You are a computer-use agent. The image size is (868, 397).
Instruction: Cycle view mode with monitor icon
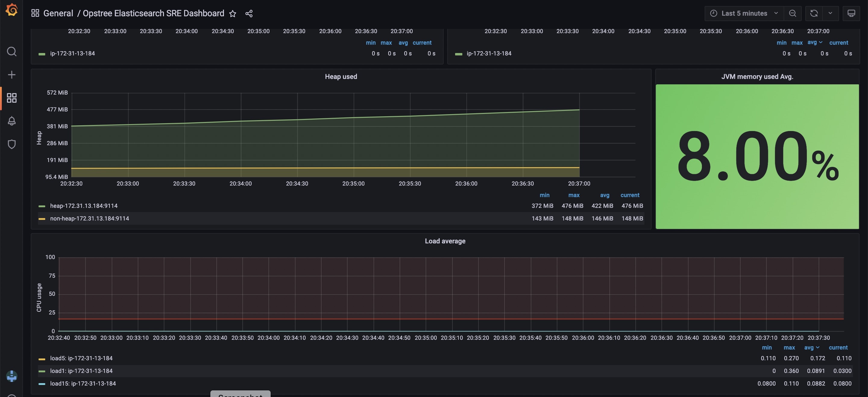click(851, 14)
